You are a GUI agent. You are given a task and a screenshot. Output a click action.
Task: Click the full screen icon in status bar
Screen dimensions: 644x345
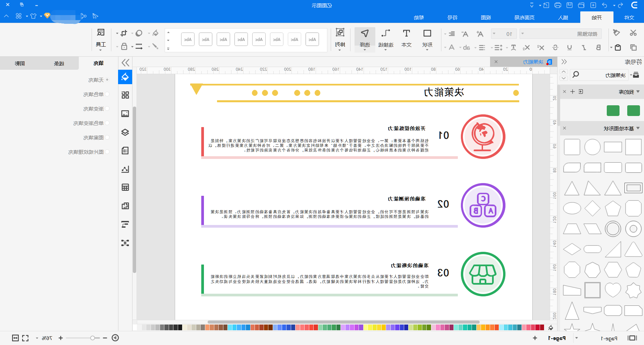tap(25, 338)
